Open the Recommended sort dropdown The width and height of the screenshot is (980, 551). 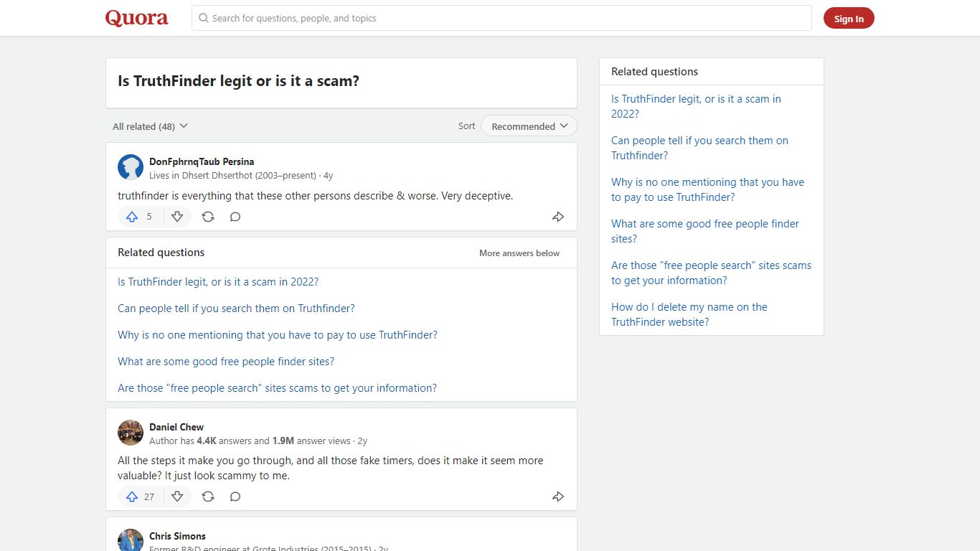(529, 126)
